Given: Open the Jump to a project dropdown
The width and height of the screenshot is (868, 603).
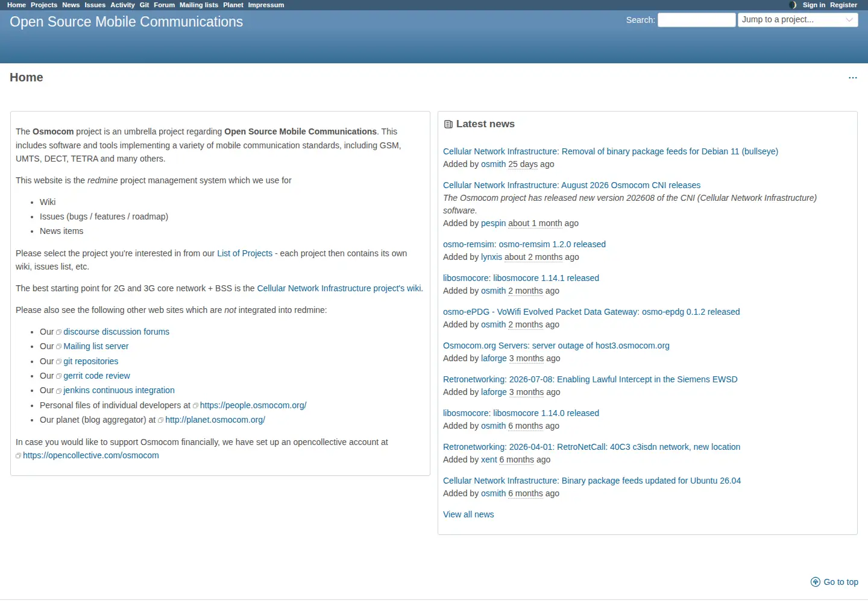Looking at the screenshot, I should pyautogui.click(x=798, y=20).
